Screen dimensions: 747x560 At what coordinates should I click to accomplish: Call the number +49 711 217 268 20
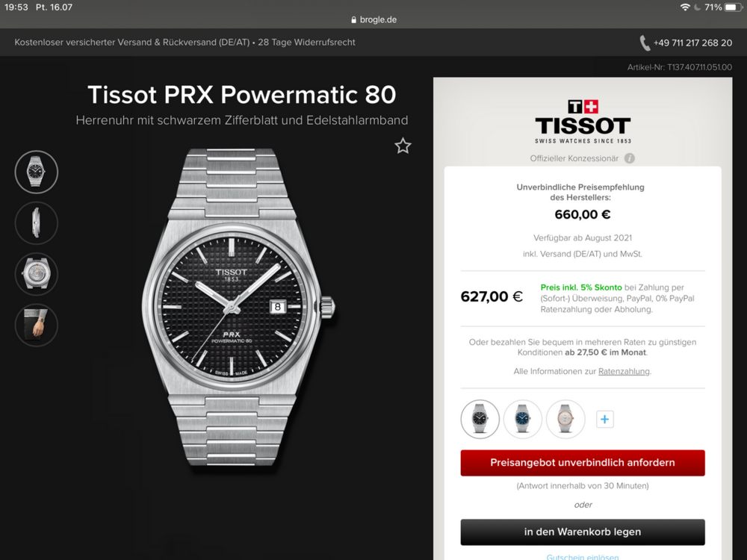pos(692,43)
